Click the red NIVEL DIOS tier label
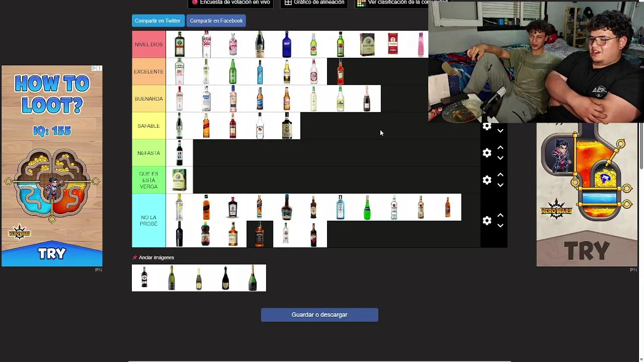 pos(149,44)
